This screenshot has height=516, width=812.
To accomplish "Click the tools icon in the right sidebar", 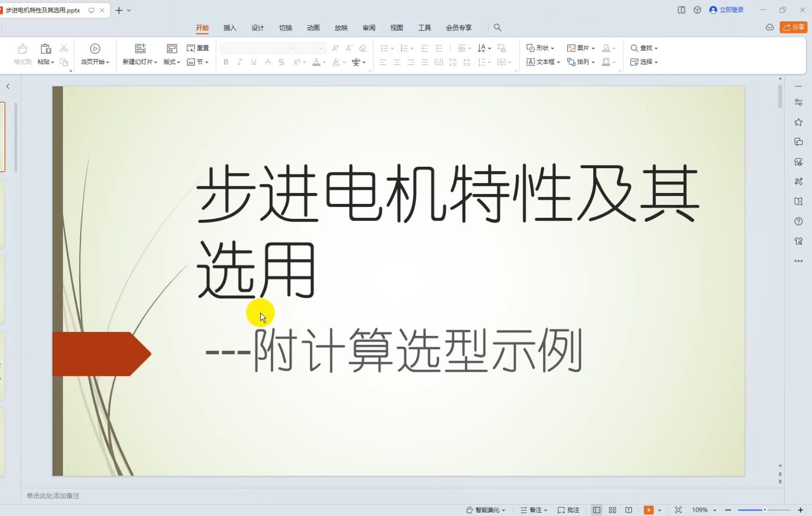I will [798, 182].
